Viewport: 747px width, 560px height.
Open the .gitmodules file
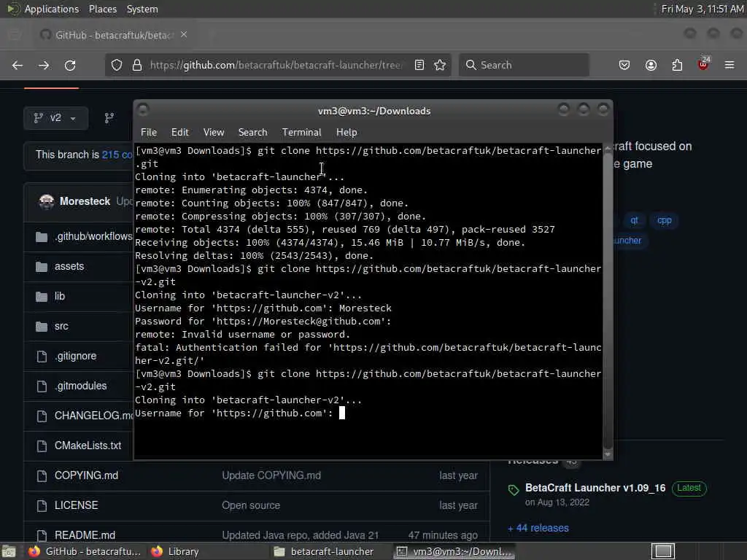[x=80, y=386]
